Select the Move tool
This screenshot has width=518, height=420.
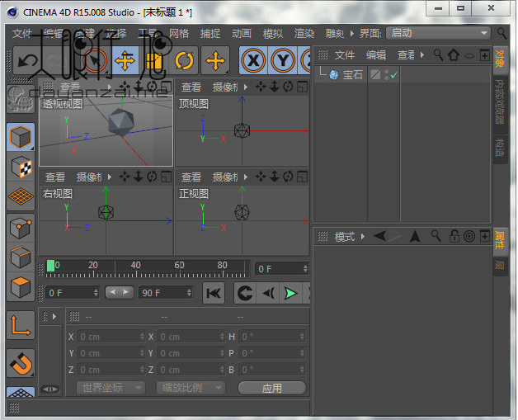click(x=125, y=60)
